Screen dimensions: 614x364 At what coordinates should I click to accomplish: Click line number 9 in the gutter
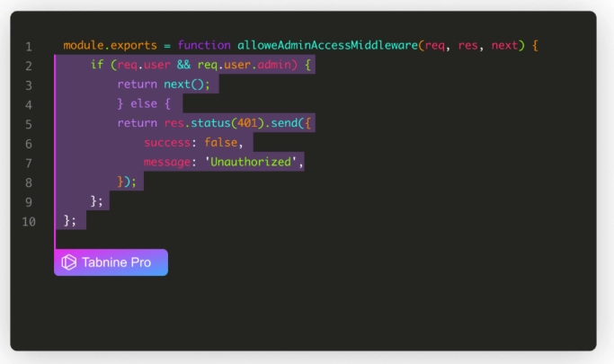pos(29,202)
